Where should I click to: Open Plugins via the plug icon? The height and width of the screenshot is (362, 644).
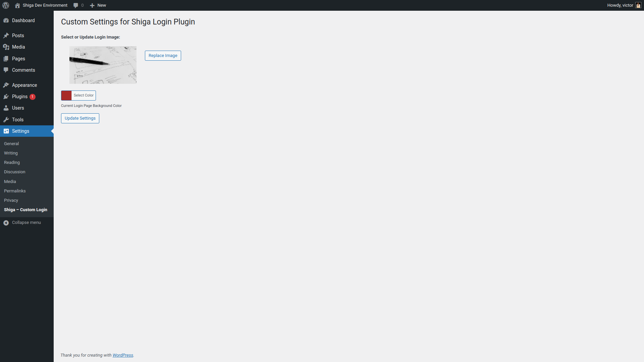6,97
